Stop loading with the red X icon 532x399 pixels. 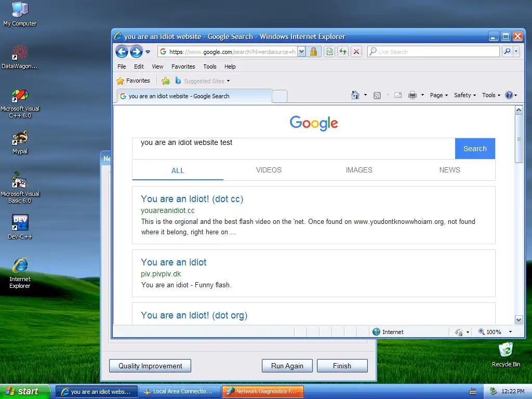(356, 52)
